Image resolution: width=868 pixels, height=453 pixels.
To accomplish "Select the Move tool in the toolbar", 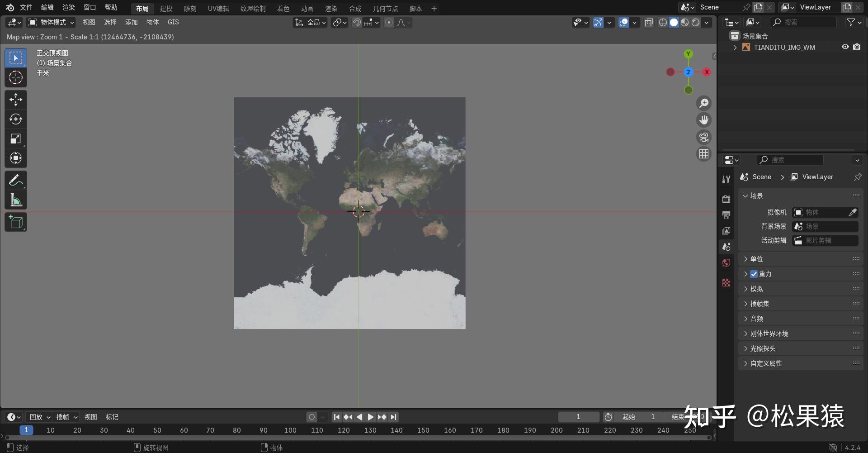I will pyautogui.click(x=16, y=99).
